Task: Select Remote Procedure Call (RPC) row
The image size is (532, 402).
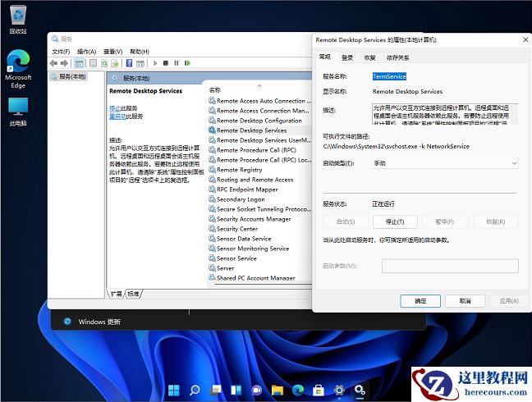Action: point(259,150)
